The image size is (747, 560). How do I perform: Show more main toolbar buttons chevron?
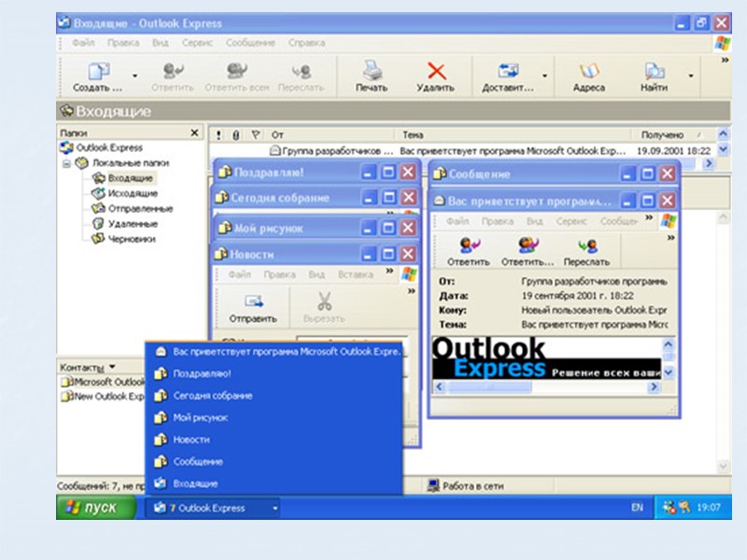[725, 60]
